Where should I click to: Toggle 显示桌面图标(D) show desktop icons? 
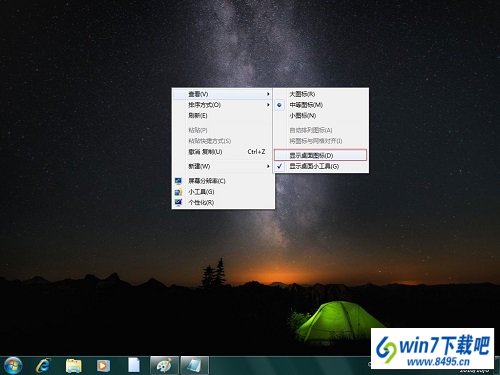click(x=321, y=155)
